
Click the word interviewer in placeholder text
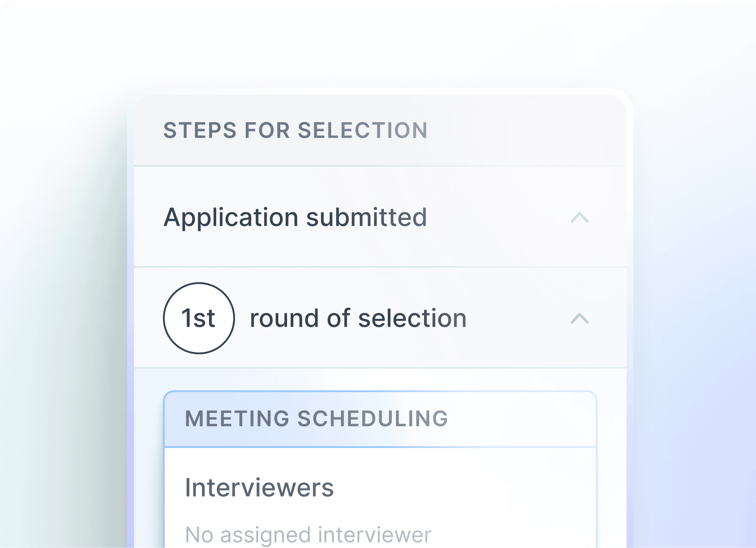pyautogui.click(x=374, y=535)
